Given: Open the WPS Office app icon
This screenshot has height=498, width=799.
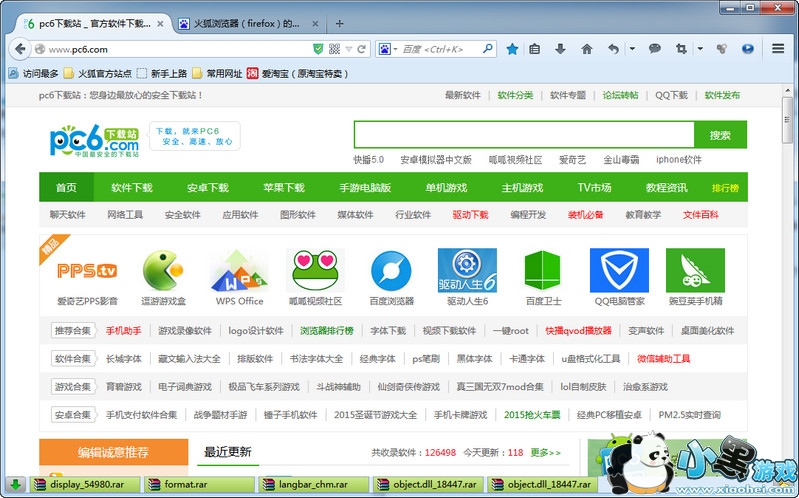Looking at the screenshot, I should [x=239, y=271].
